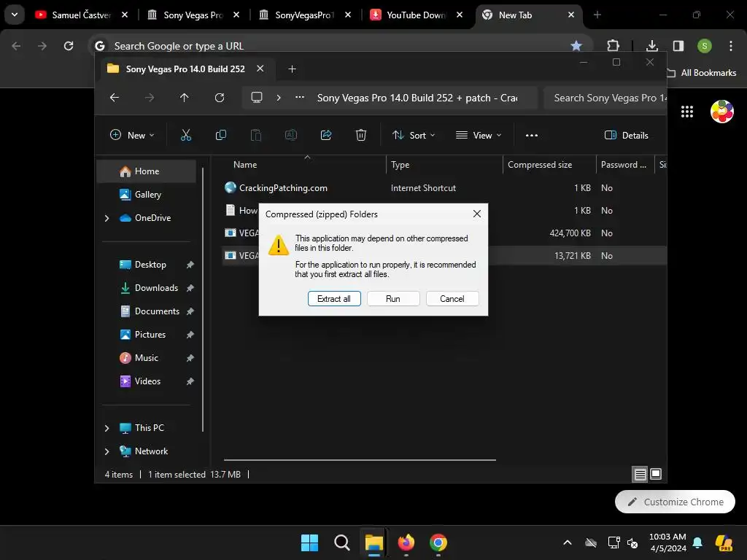Viewport: 747px width, 560px height.
Task: Open the Sort dropdown menu
Action: (x=414, y=135)
